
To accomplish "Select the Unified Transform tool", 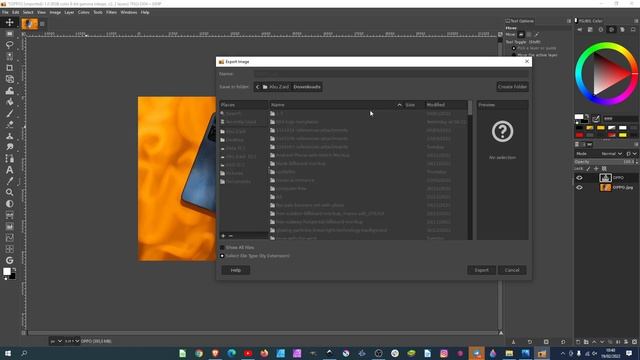I will click(9, 79).
